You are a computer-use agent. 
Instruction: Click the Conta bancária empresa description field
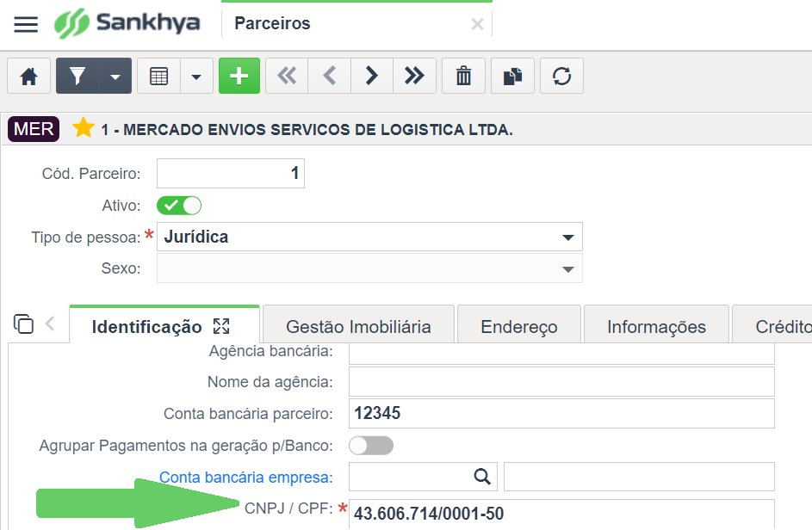click(639, 477)
